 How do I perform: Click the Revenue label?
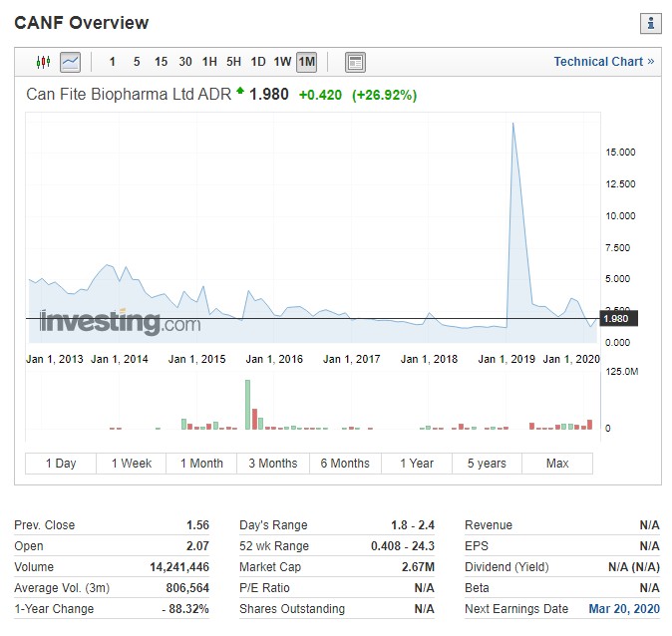click(x=489, y=525)
